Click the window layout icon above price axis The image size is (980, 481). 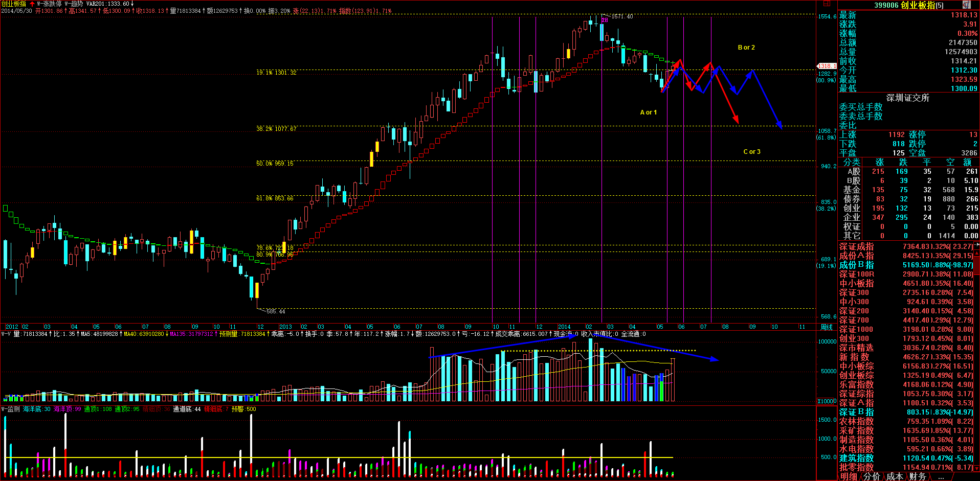[826, 4]
